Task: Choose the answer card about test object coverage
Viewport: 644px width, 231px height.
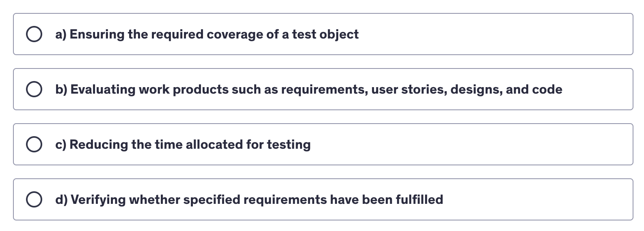Action: click(487, 34)
